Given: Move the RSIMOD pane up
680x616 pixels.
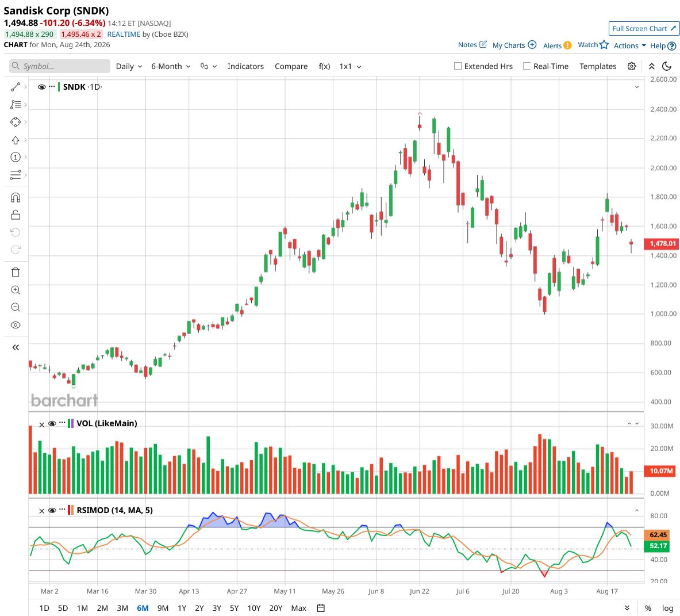Looking at the screenshot, I should pos(637,510).
